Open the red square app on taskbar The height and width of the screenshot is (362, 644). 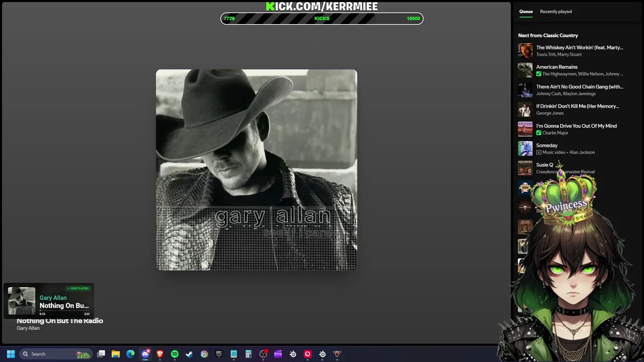(307, 354)
